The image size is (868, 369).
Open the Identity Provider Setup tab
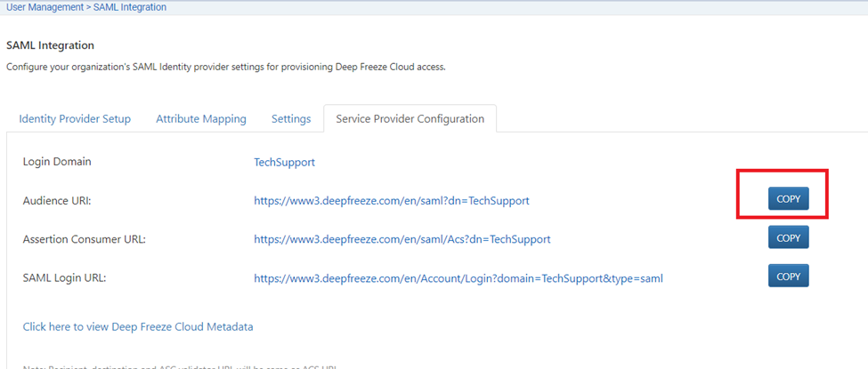pos(75,119)
